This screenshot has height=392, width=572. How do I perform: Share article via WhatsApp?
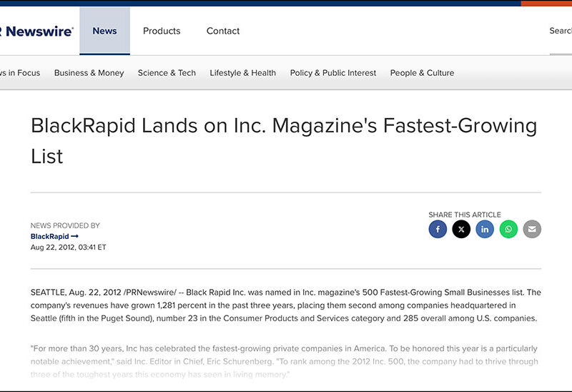coord(508,229)
